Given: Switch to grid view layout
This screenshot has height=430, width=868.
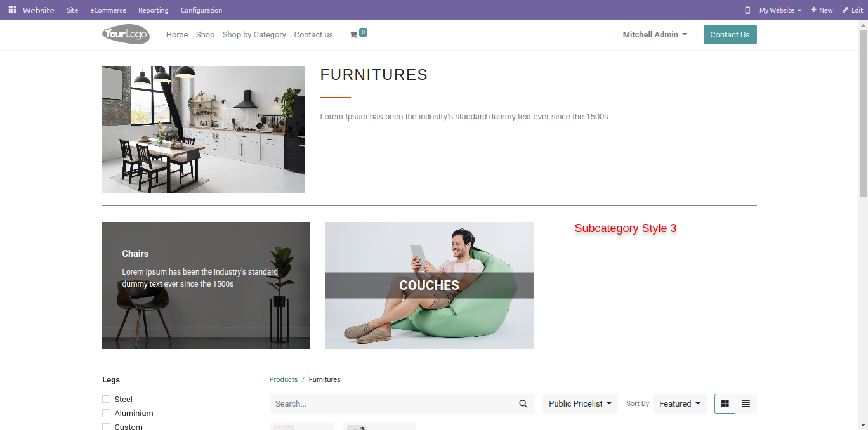Looking at the screenshot, I should pos(725,404).
